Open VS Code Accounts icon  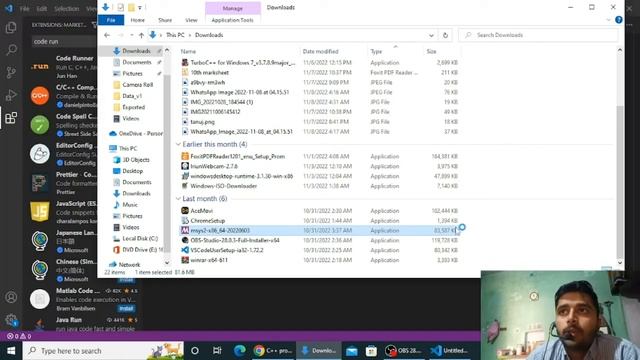point(11,297)
